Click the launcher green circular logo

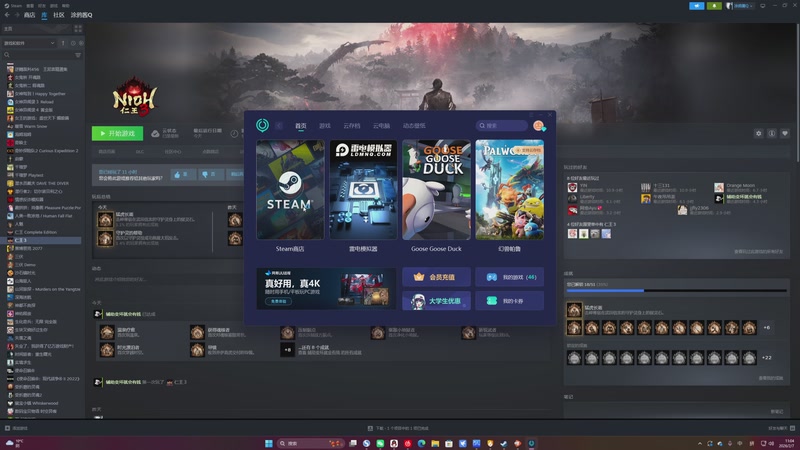[262, 125]
